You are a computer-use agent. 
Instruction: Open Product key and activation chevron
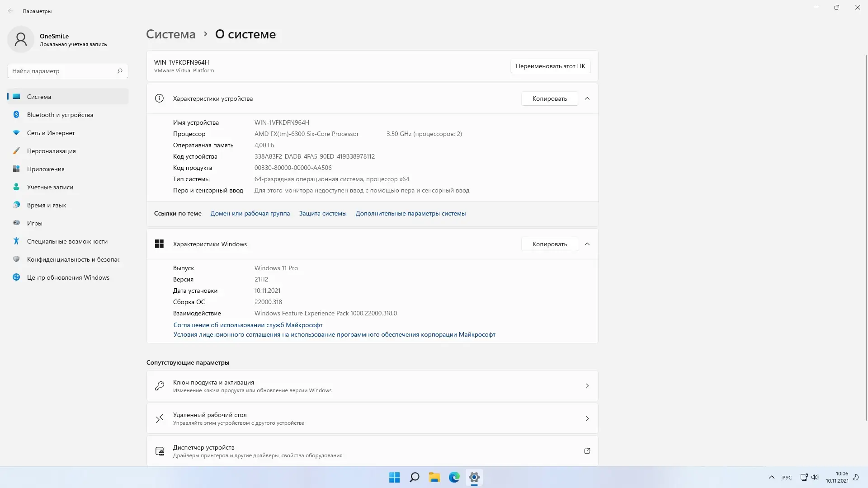click(587, 386)
